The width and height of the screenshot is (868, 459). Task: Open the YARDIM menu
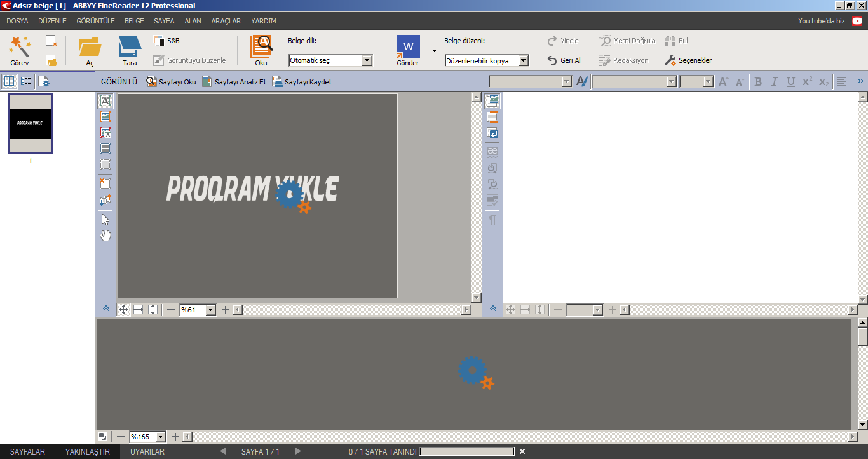point(264,21)
